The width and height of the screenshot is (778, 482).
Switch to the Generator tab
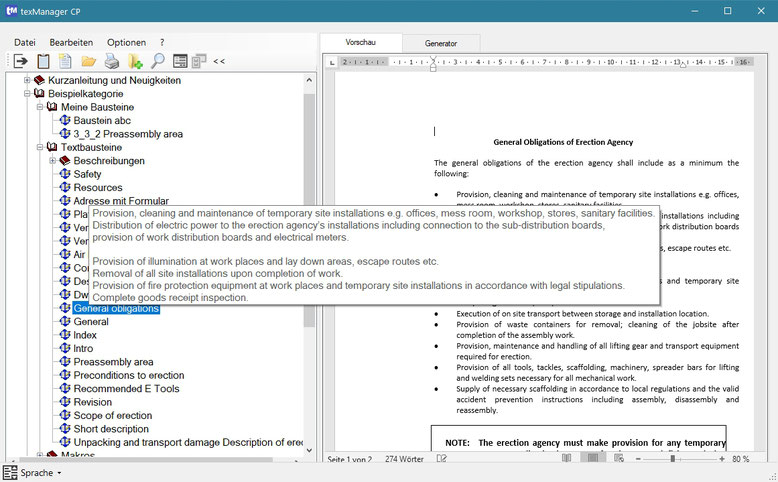441,44
